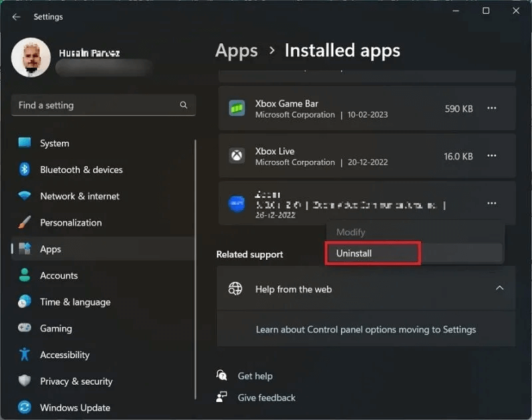Open Time & language clock icon
This screenshot has width=532, height=420.
coord(25,301)
